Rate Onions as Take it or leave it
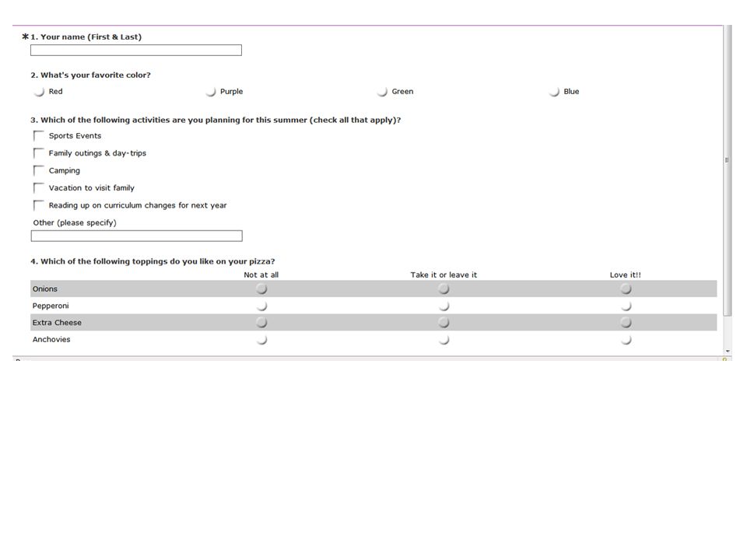 coord(444,289)
